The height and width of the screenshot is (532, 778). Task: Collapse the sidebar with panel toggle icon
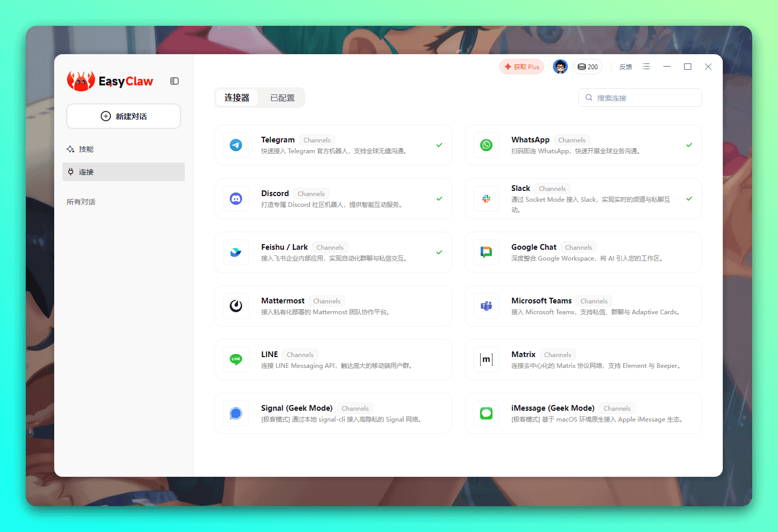point(174,81)
